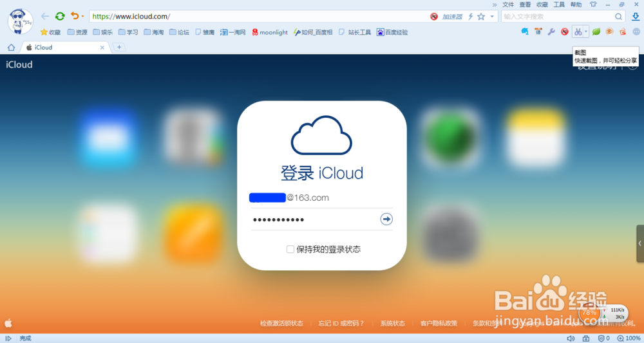This screenshot has height=343, width=644.
Task: Open the 文件 menu
Action: point(508,5)
